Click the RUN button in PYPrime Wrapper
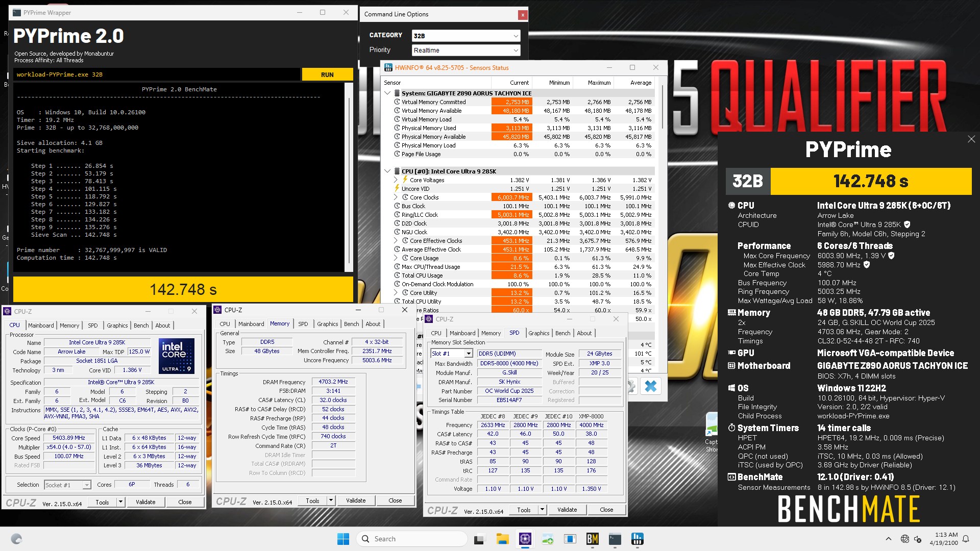980x551 pixels. tap(327, 74)
